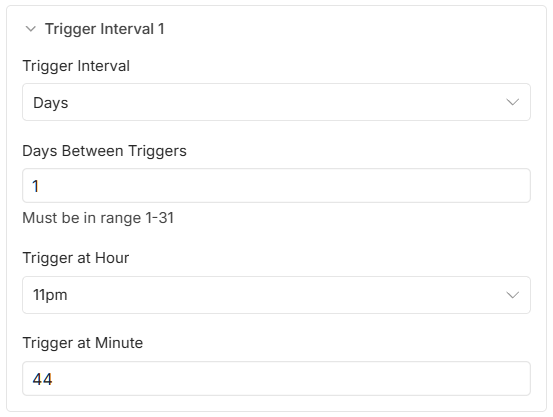This screenshot has width=553, height=417.
Task: Open the Trigger at Hour dropdown
Action: pyautogui.click(x=276, y=295)
